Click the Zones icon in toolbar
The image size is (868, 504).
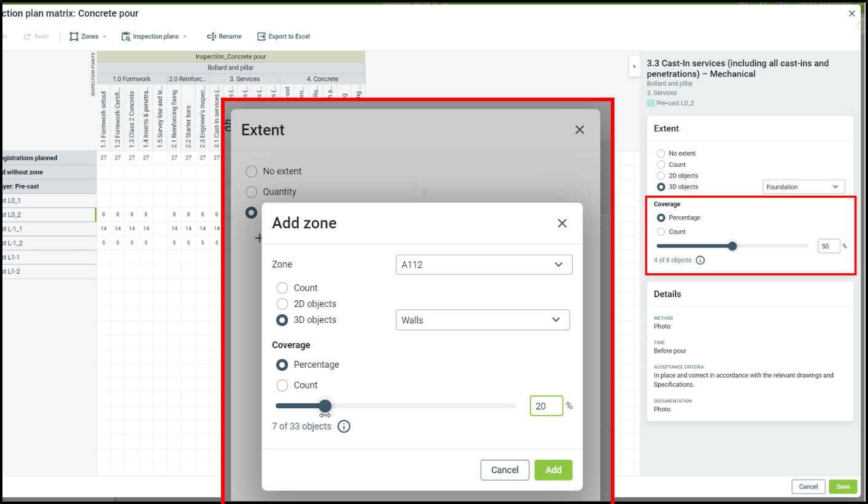[x=74, y=37]
